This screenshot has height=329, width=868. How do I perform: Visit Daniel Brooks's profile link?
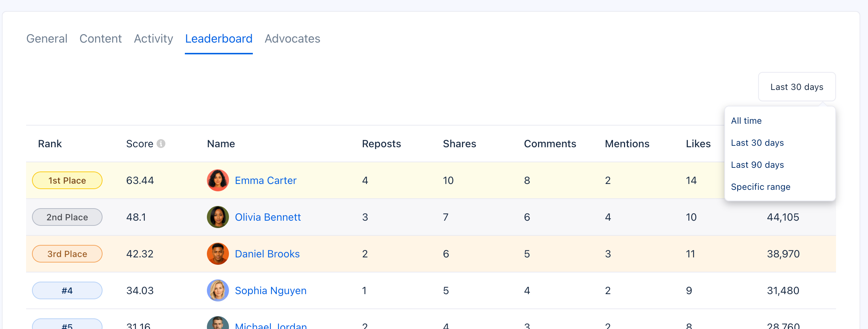pyautogui.click(x=267, y=254)
